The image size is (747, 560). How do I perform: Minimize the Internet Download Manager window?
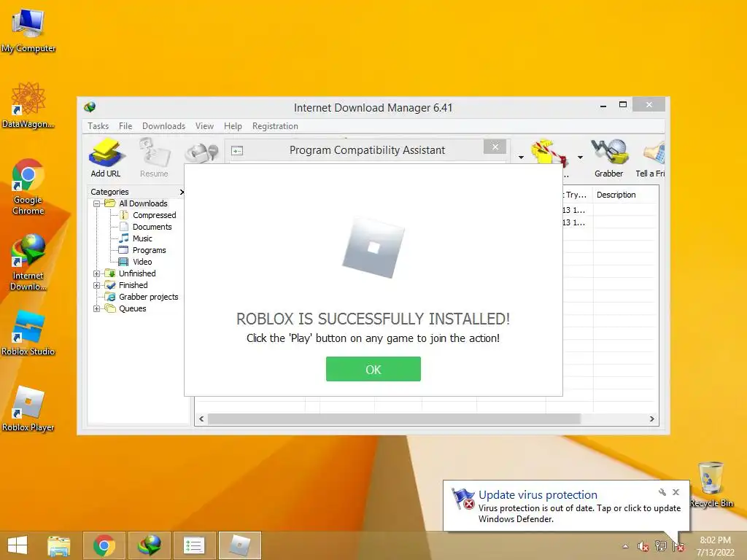(x=603, y=105)
